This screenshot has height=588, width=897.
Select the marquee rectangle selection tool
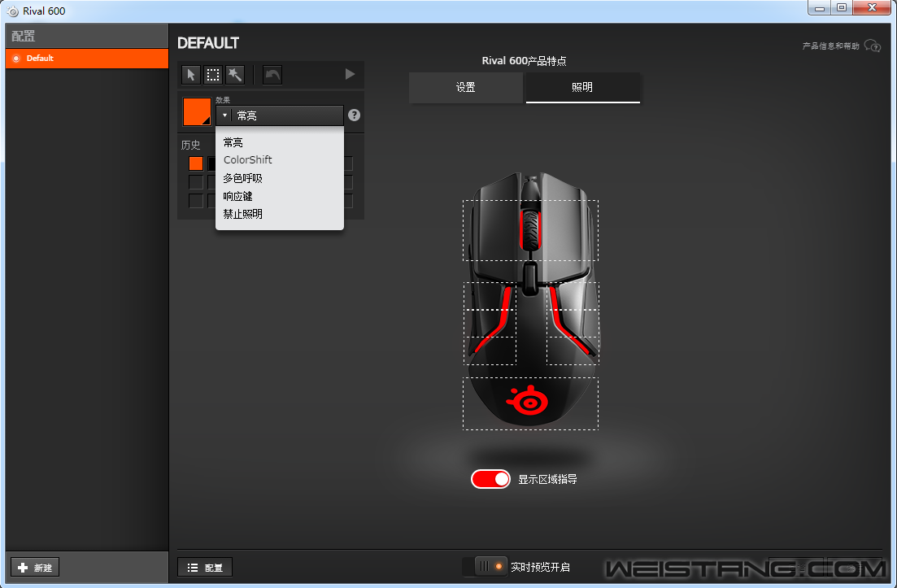click(213, 74)
